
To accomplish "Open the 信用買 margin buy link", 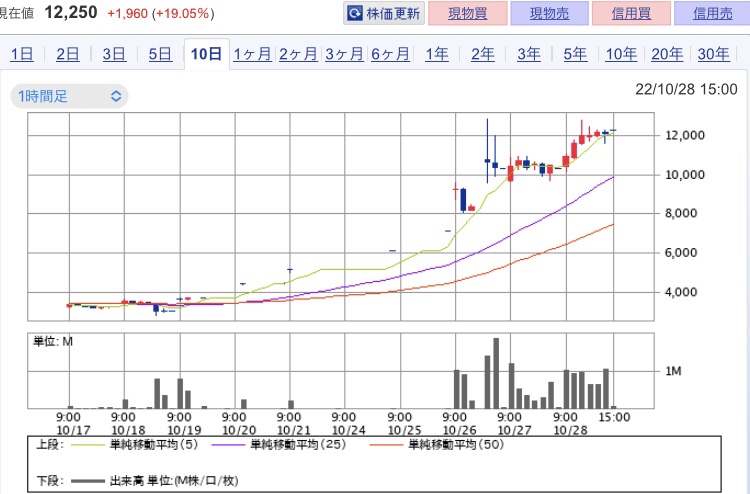I will (631, 13).
